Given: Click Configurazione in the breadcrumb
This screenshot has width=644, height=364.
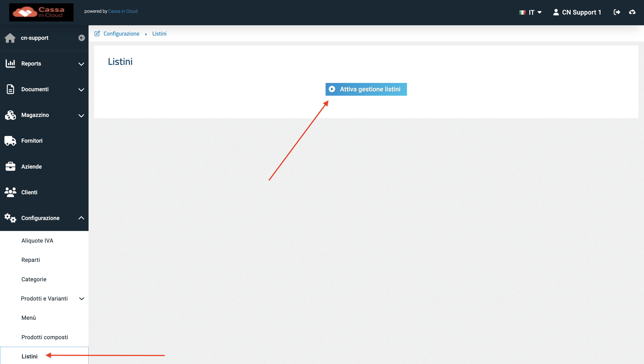Looking at the screenshot, I should point(121,34).
